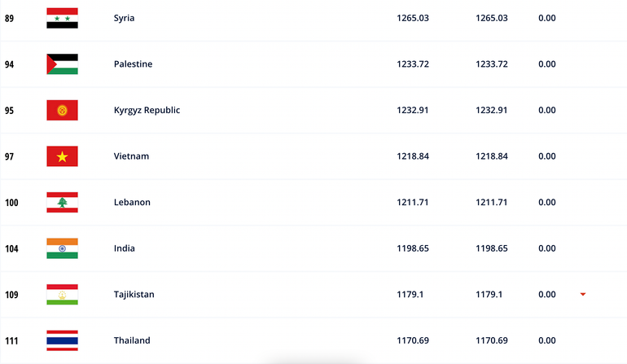Click the Lebanon flag icon
The height and width of the screenshot is (364, 627).
point(62,202)
